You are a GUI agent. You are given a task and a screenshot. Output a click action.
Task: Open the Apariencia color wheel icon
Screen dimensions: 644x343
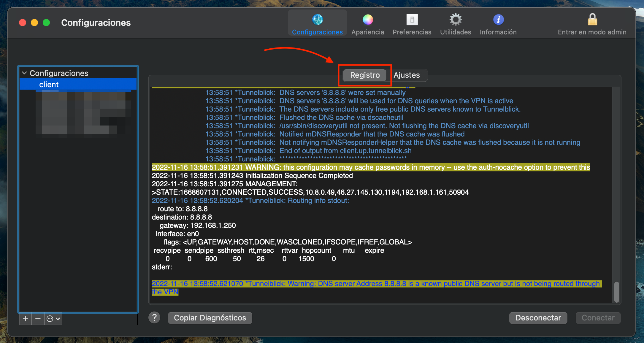367,20
